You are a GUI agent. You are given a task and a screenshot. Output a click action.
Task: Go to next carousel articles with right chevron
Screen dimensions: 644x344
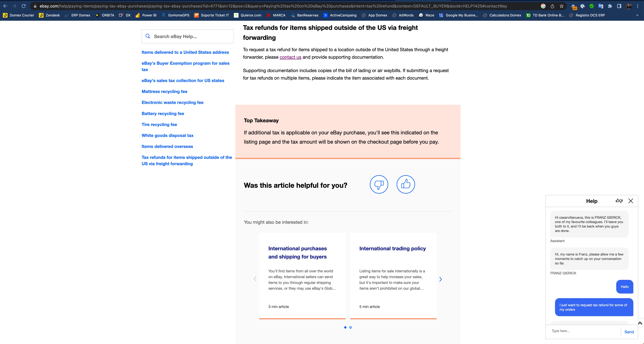tap(441, 279)
